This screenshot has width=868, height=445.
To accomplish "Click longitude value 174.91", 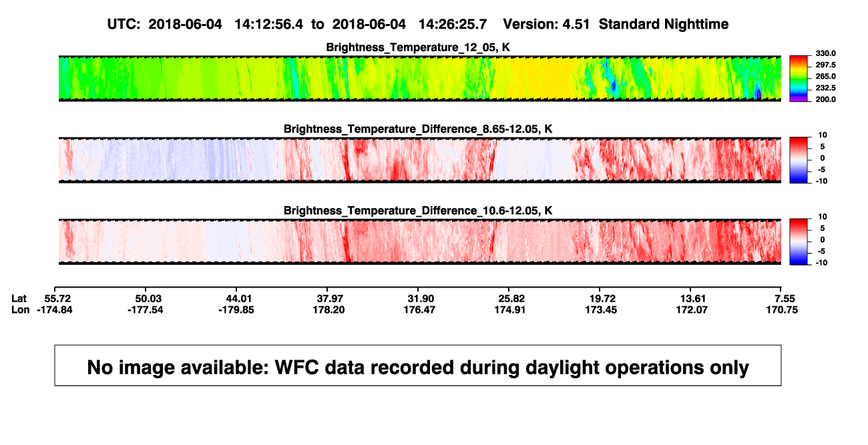I will pyautogui.click(x=511, y=310).
